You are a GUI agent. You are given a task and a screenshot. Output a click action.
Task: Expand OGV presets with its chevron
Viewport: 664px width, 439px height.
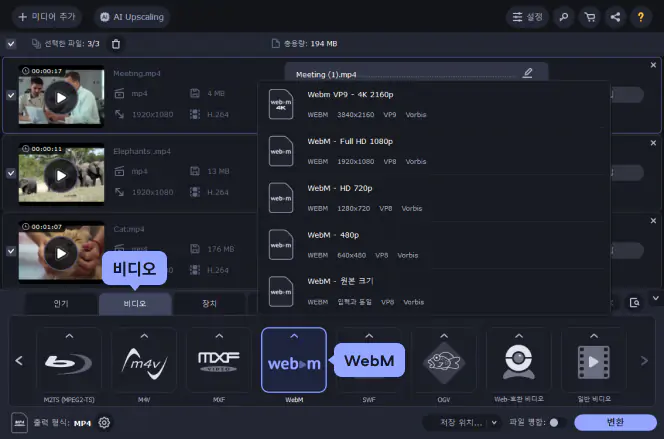444,336
